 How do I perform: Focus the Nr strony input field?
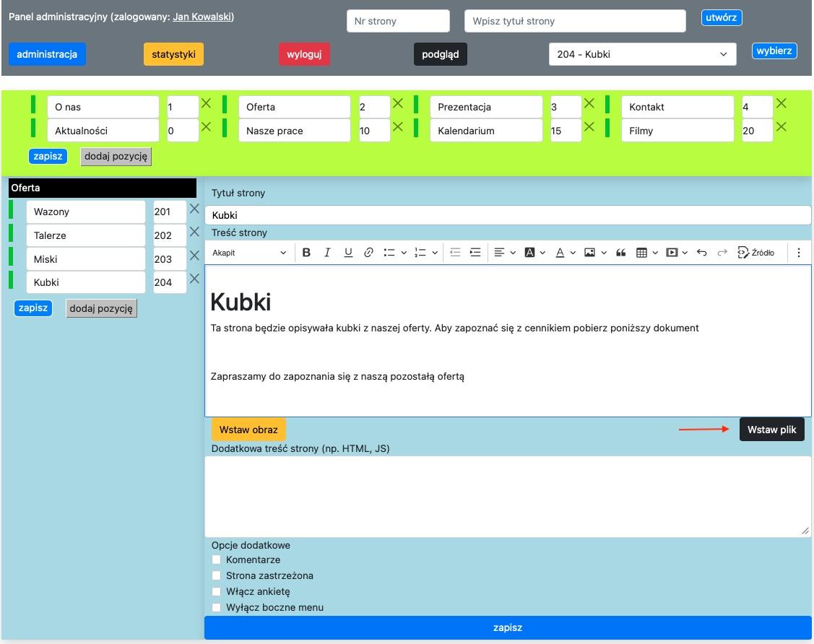pyautogui.click(x=398, y=21)
